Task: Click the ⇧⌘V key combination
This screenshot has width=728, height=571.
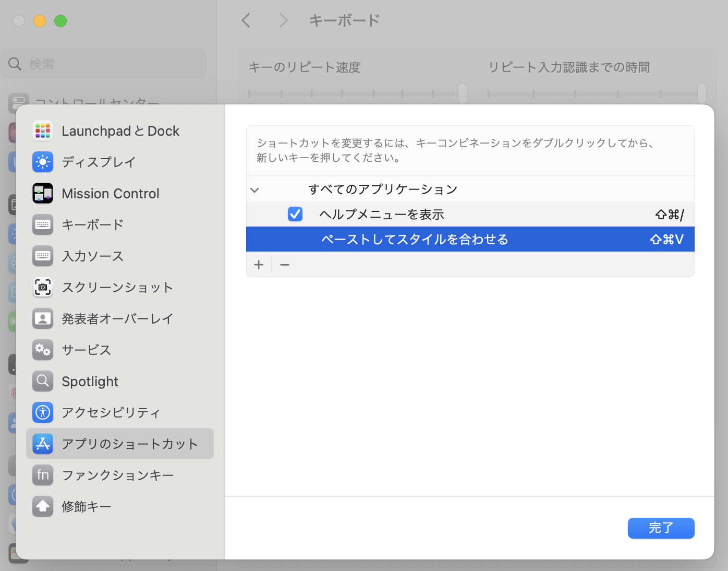Action: (666, 239)
